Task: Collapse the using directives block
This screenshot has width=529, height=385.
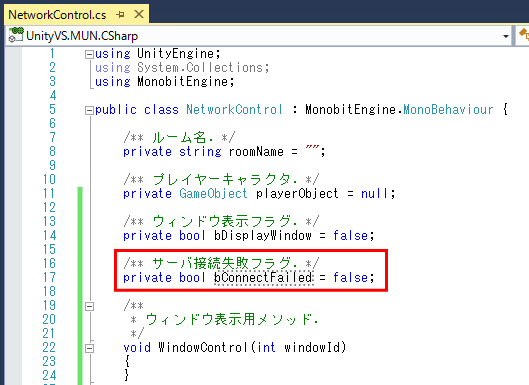Action: coord(89,54)
